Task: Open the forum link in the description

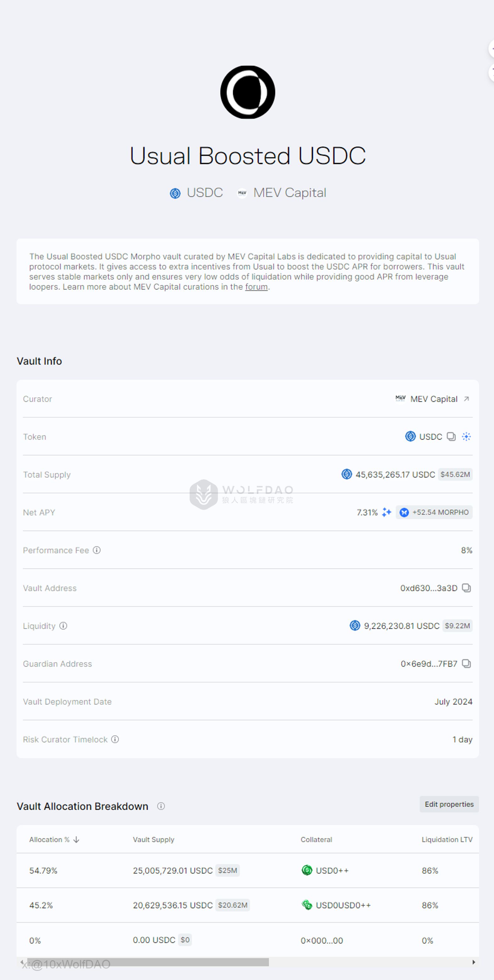Action: click(x=256, y=287)
